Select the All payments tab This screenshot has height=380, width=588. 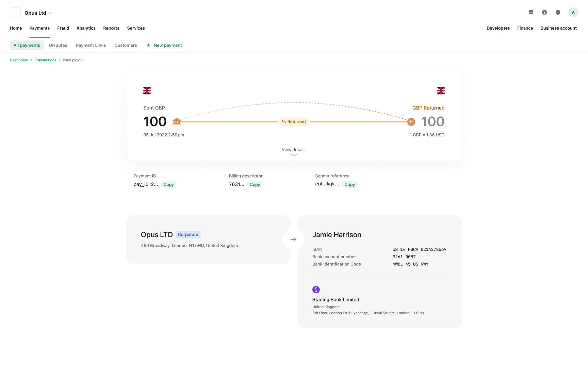click(27, 45)
